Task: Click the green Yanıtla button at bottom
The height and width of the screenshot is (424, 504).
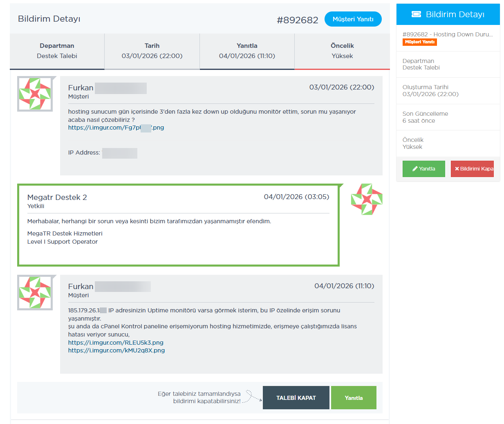Action: pyautogui.click(x=354, y=398)
